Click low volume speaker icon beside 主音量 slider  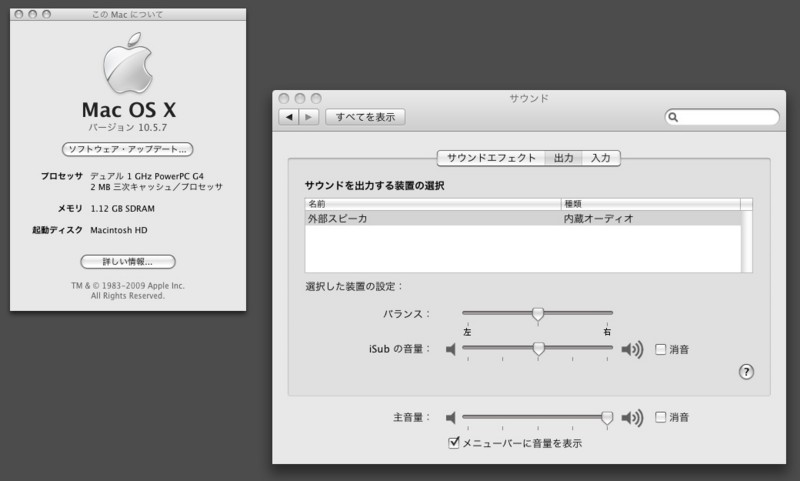point(451,418)
